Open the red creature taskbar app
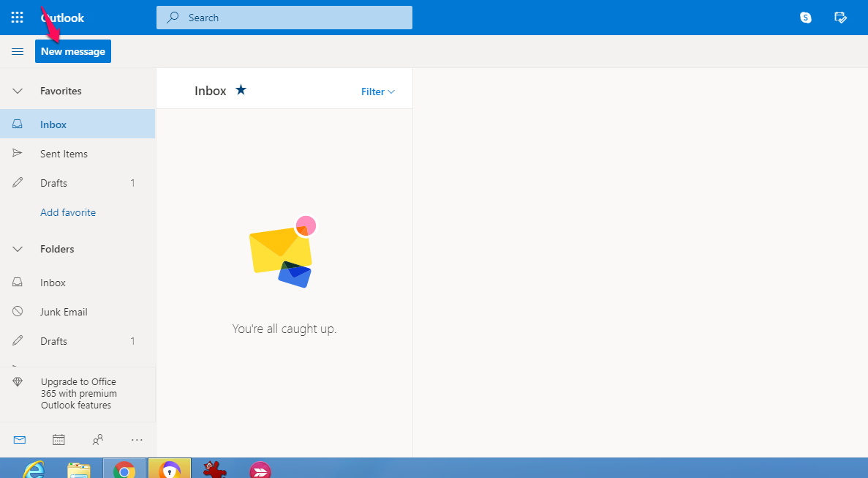868x478 pixels. 214,470
